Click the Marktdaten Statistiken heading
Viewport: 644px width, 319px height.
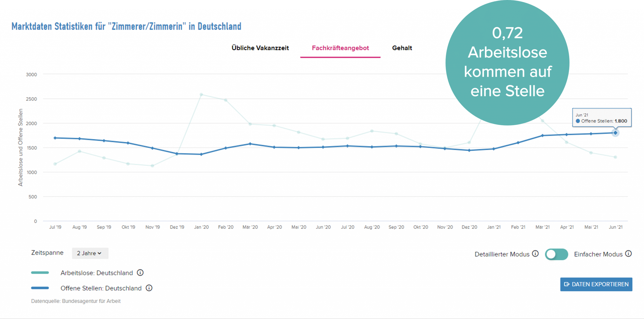coord(126,26)
